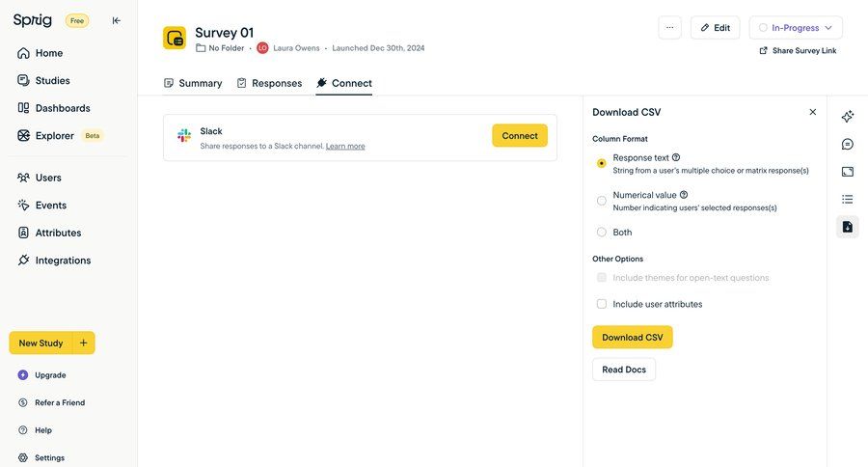Switch to the Summary tab

pyautogui.click(x=193, y=83)
